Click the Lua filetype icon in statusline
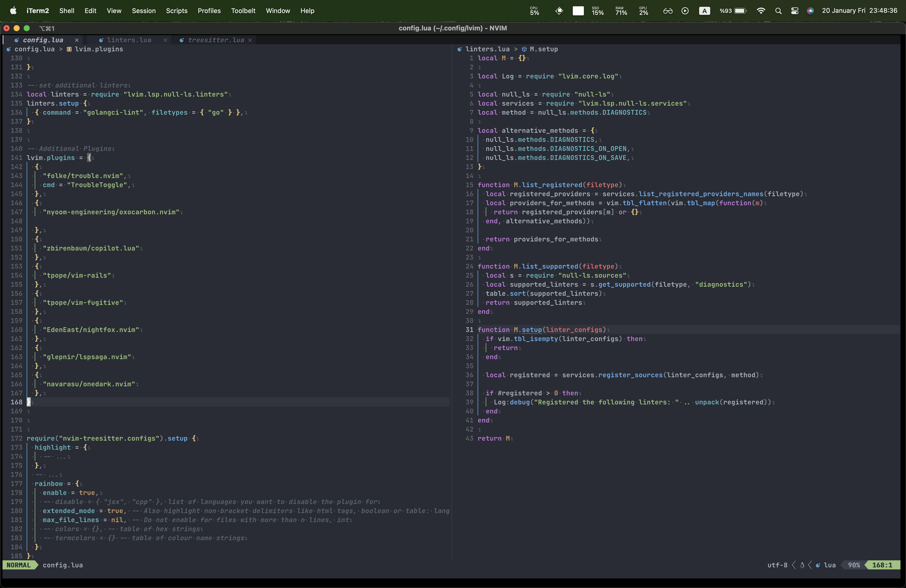This screenshot has width=906, height=588. [818, 565]
